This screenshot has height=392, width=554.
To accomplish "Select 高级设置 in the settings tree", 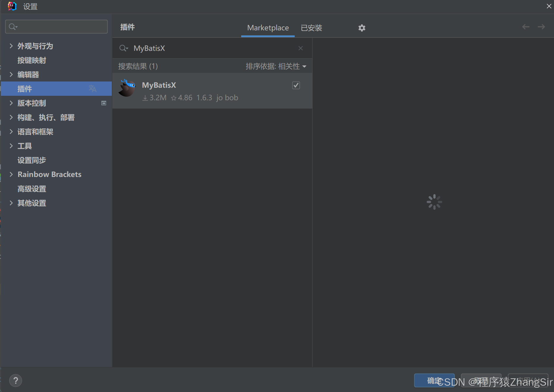I will point(32,189).
